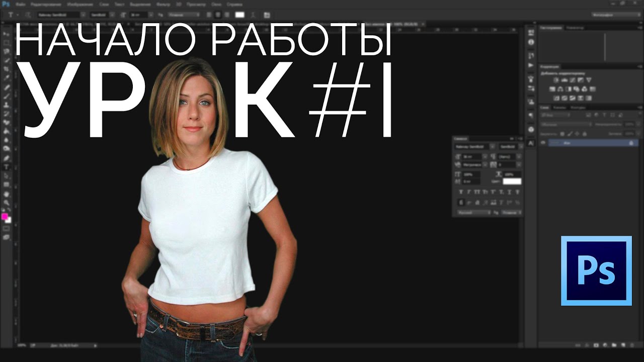Screen dimensions: 644x362
Task: Select the Zoom tool
Action: click(x=7, y=202)
